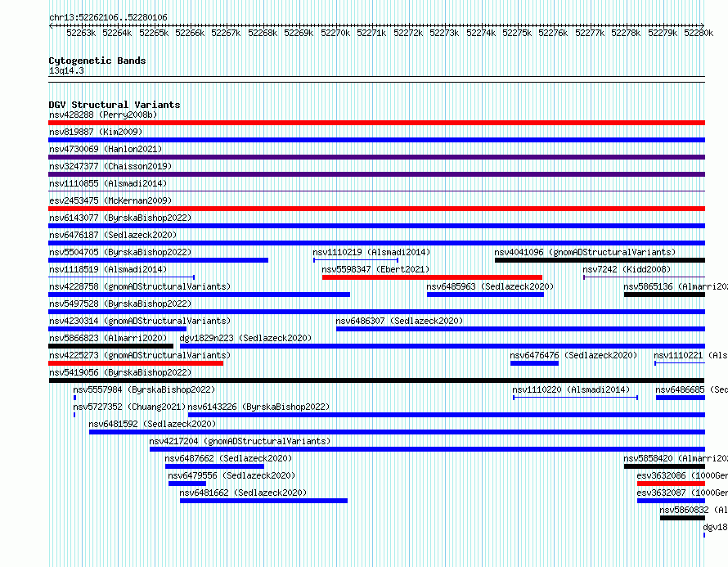Click the nsv1110221 variant label

pyautogui.click(x=690, y=355)
